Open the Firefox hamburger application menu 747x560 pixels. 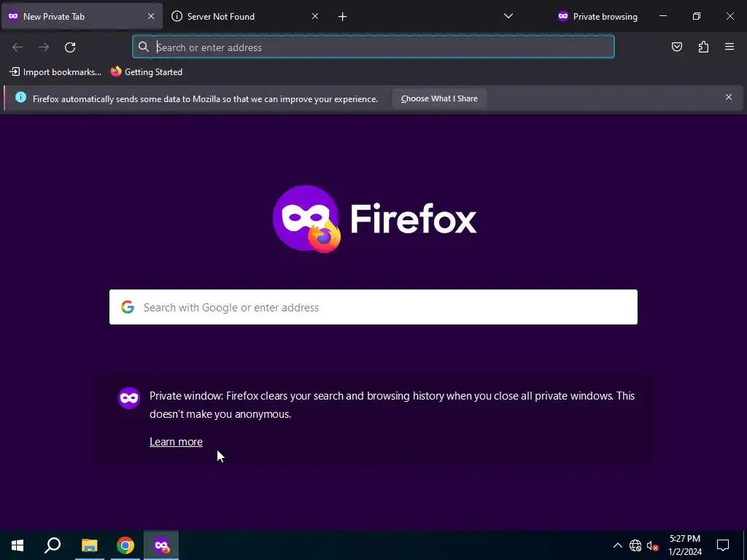click(x=729, y=47)
